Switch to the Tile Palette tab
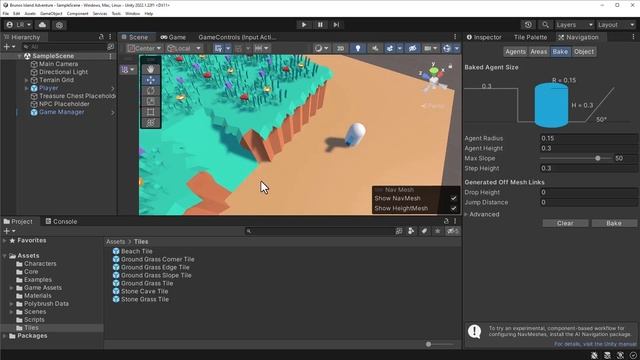Viewport: 640px width, 360px height. point(530,37)
